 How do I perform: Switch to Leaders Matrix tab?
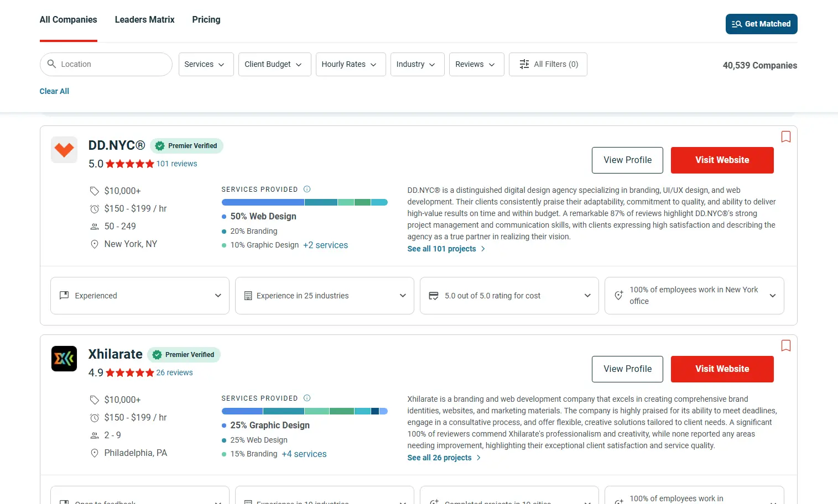[145, 20]
